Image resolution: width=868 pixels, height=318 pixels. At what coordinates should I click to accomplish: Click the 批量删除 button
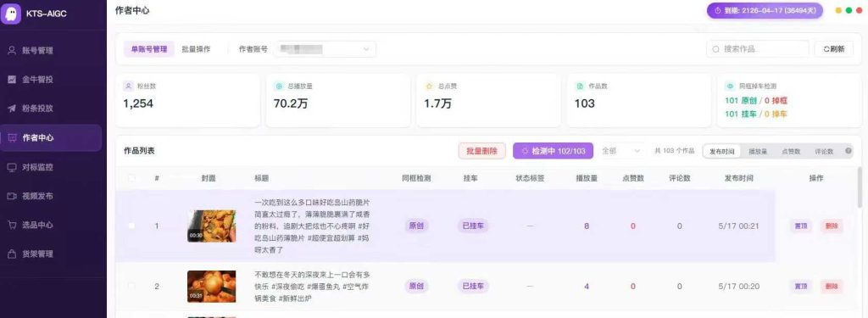[x=481, y=151]
